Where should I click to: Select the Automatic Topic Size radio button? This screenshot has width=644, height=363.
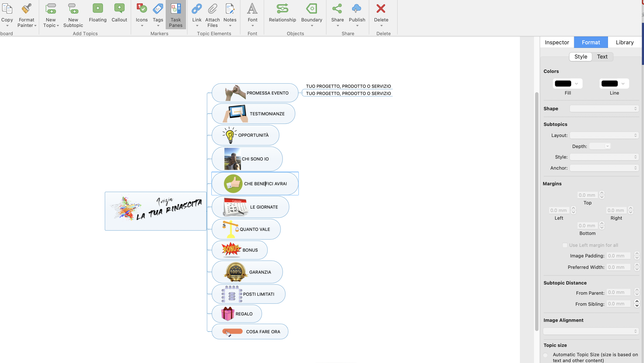(546, 355)
